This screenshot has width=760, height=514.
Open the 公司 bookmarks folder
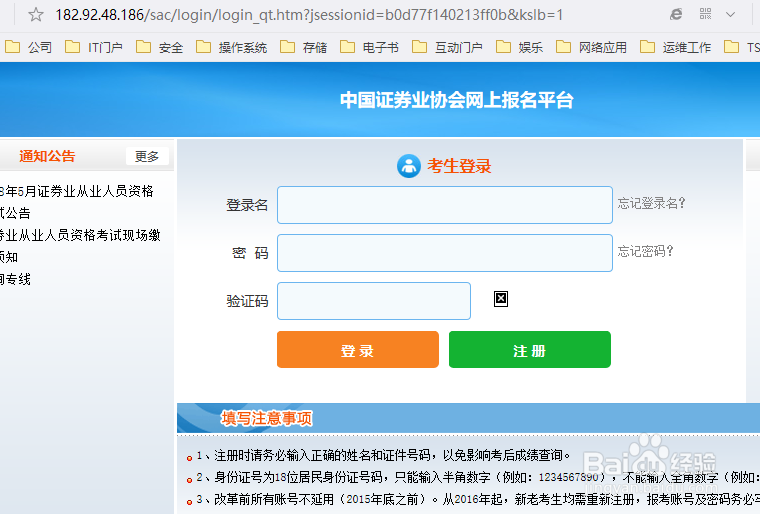28,47
